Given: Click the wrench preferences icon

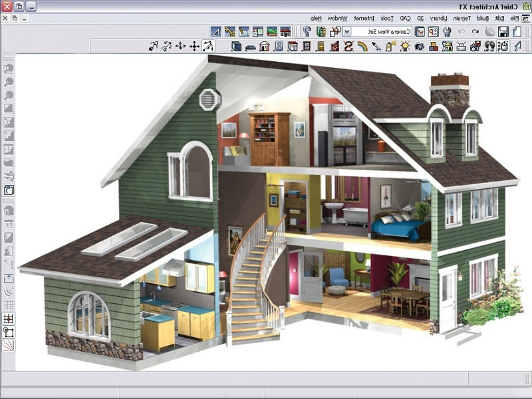Looking at the screenshot, I should pos(446,31).
